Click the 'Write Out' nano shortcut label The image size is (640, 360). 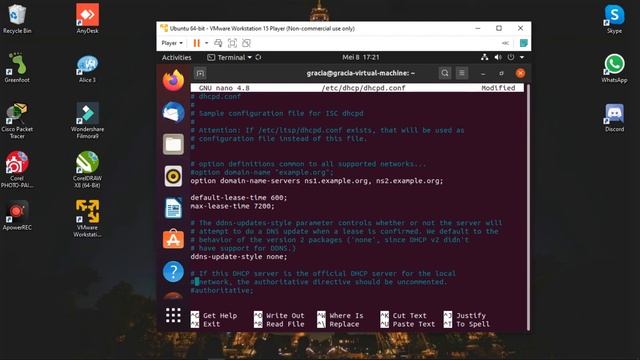(x=285, y=316)
